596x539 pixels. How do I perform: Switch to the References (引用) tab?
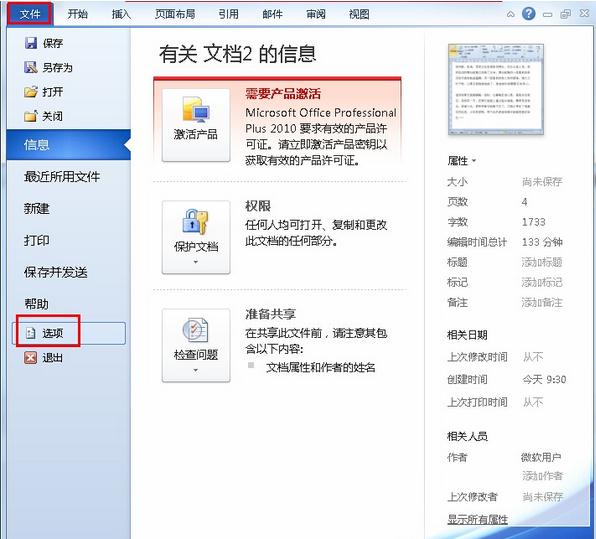(x=228, y=14)
